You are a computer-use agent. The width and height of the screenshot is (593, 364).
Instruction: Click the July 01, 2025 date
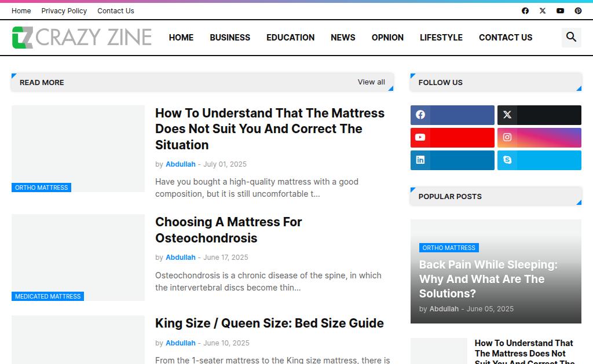225,164
